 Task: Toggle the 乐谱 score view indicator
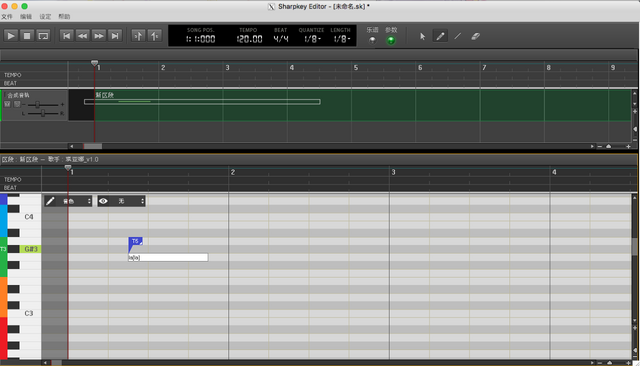tap(372, 40)
